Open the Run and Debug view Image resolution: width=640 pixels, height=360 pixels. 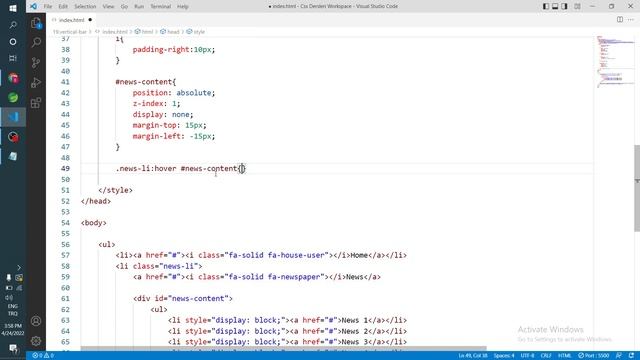pyautogui.click(x=36, y=82)
